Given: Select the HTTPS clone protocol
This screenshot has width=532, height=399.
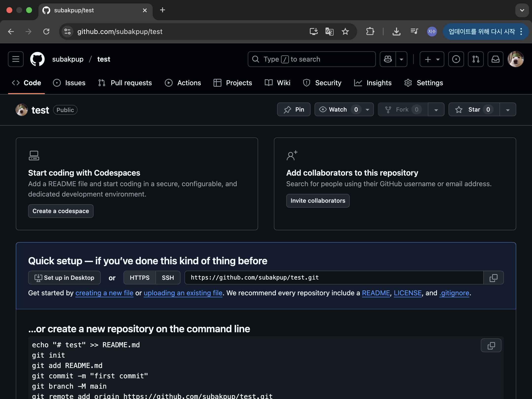Looking at the screenshot, I should (139, 278).
